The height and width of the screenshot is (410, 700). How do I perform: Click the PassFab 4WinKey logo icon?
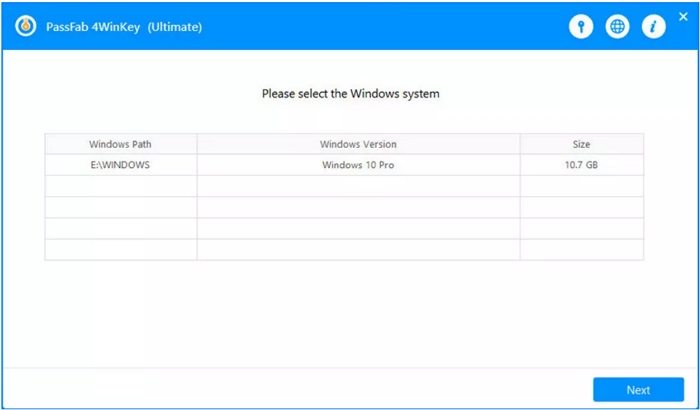point(25,27)
